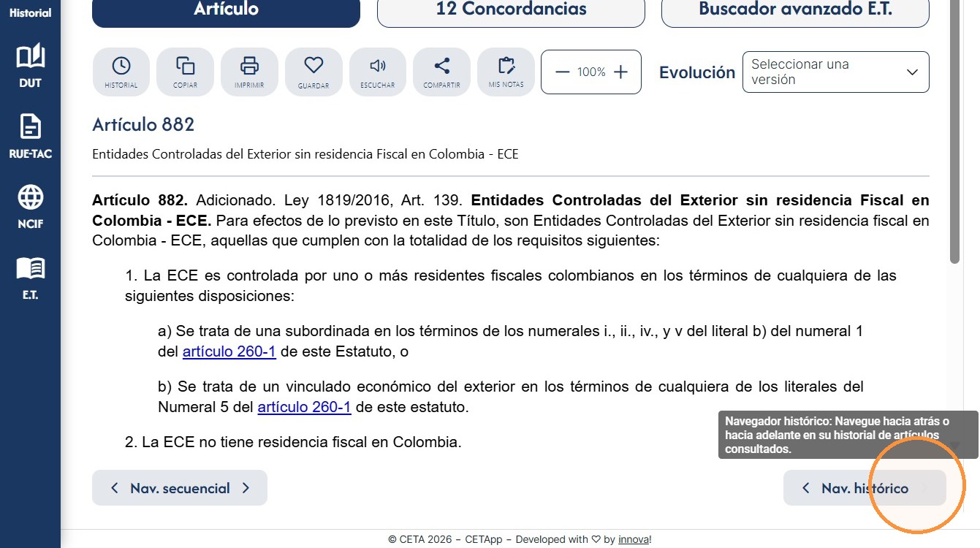
Task: Increase zoom with the plus button
Action: point(620,72)
